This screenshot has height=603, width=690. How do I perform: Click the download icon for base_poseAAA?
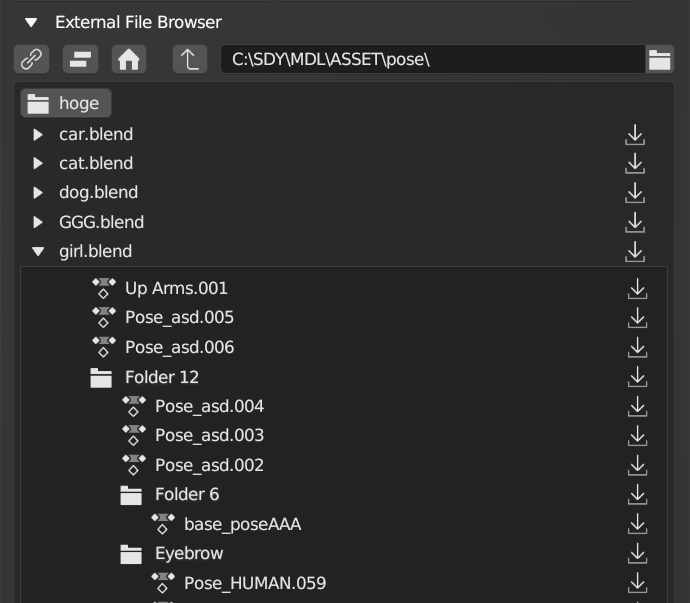tap(637, 524)
